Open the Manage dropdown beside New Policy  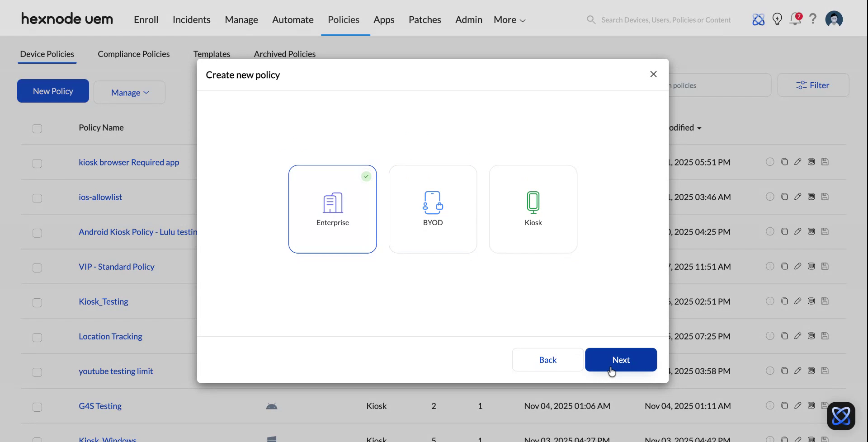129,92
